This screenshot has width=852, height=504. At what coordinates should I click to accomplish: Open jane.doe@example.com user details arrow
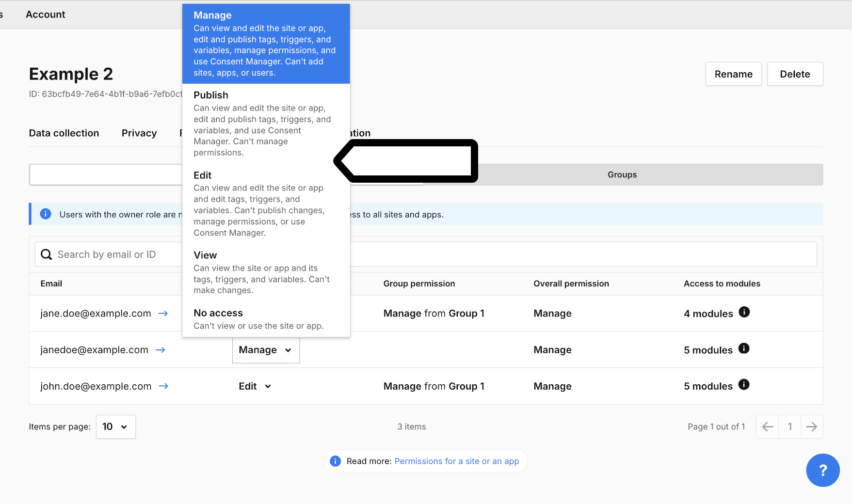click(x=163, y=314)
